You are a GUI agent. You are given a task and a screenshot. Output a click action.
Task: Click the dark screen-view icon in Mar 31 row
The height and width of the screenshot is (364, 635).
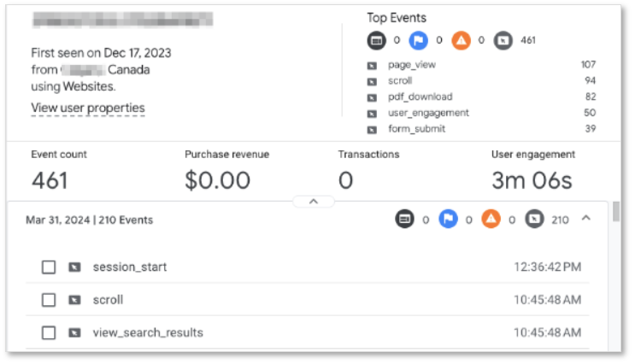coord(404,219)
